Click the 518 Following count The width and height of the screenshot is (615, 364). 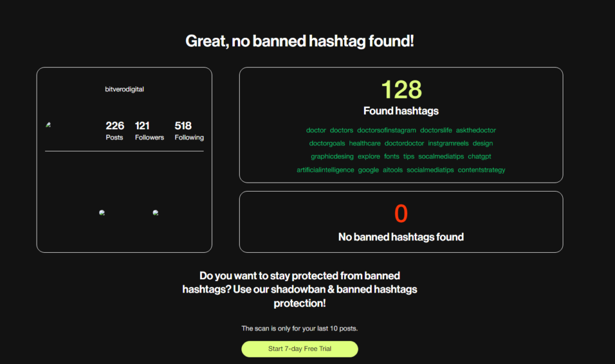[x=189, y=130]
